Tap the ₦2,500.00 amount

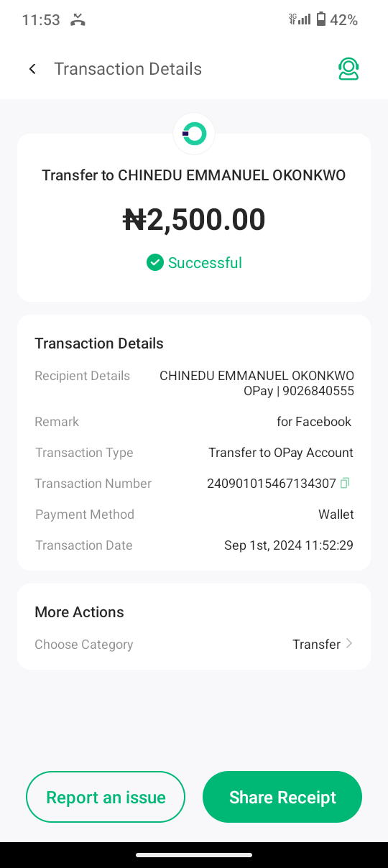(194, 220)
